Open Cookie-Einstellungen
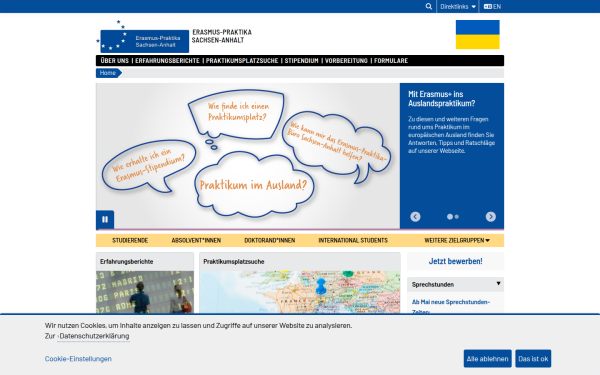This screenshot has height=375, width=600. [x=78, y=359]
